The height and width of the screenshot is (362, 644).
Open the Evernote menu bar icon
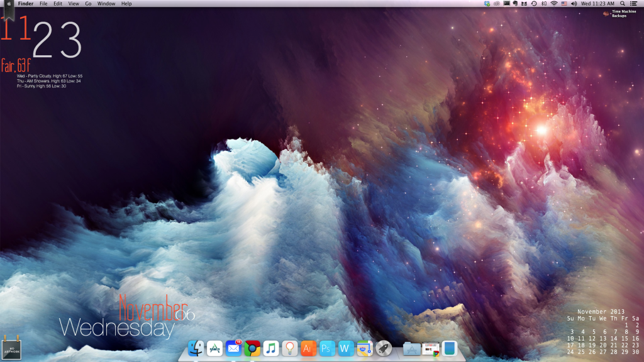(x=515, y=4)
